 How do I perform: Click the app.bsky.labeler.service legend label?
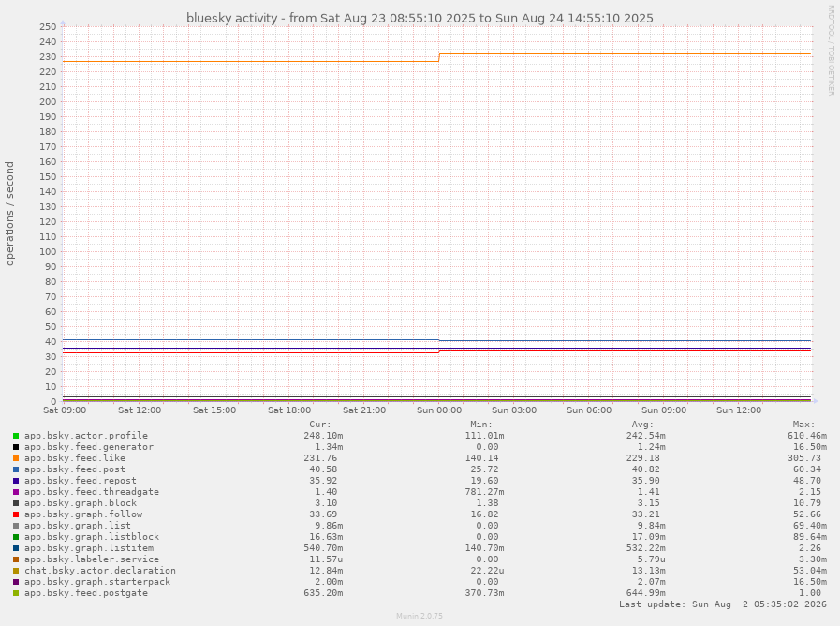(x=92, y=559)
